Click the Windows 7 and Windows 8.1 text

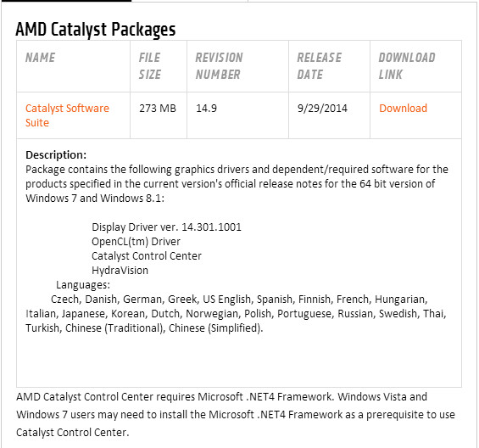[93, 199]
